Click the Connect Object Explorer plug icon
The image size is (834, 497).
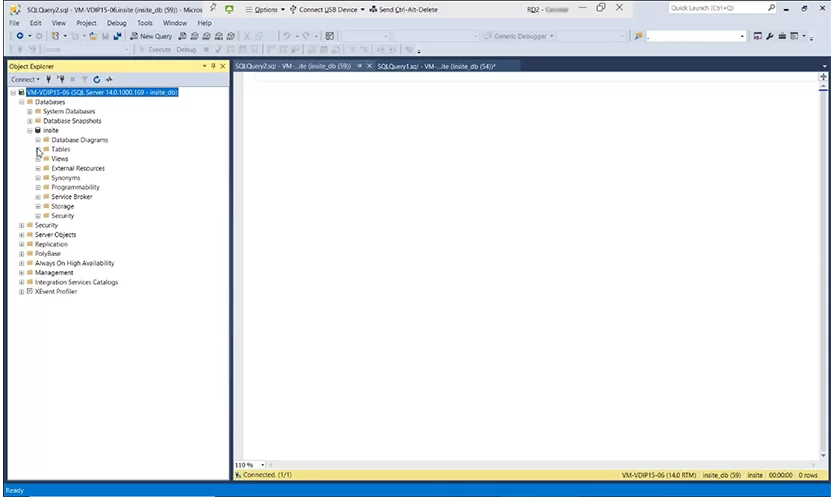pyautogui.click(x=49, y=79)
